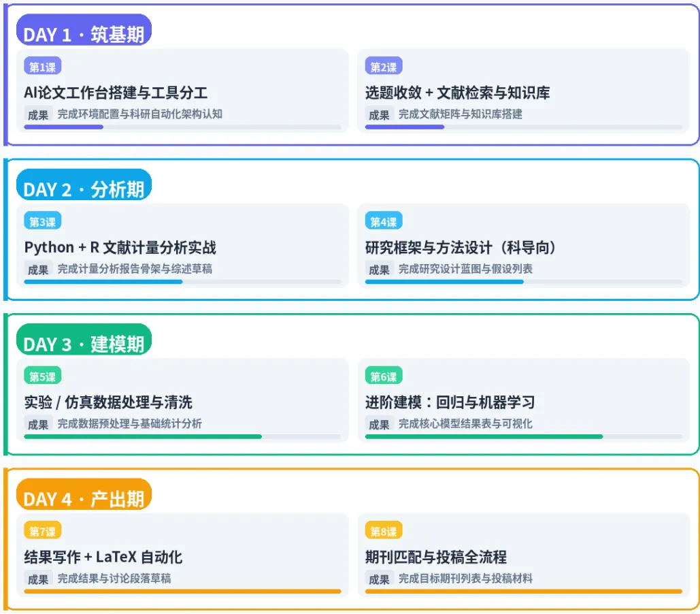Click progress bar under 研究框架与方法设计 card
700x614 pixels.
click(524, 282)
